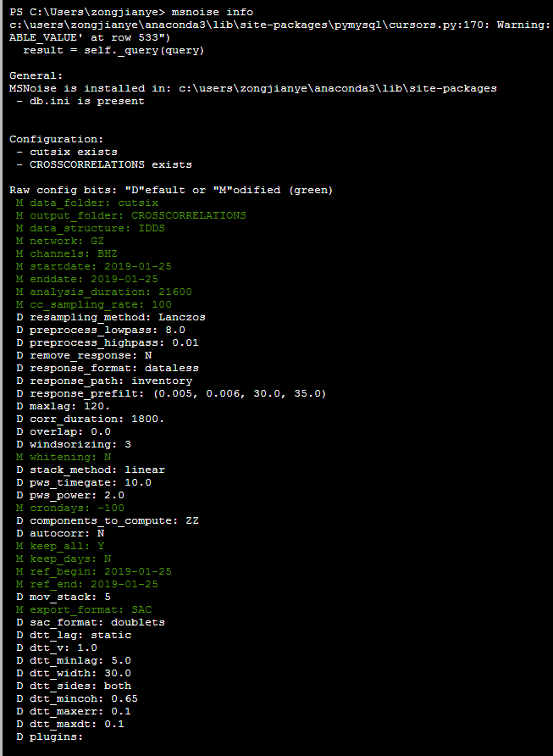This screenshot has height=756, width=553.
Task: Click the 'Raw config bits' heading line
Action: click(171, 190)
